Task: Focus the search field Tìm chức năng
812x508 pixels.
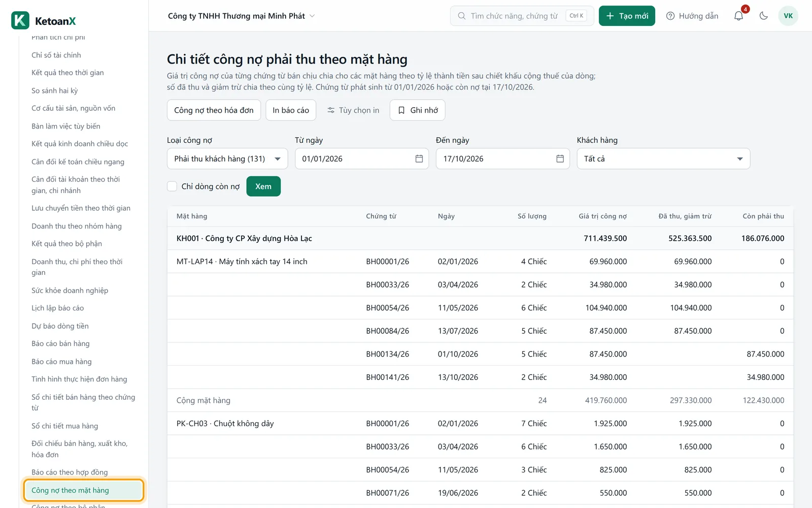Action: [x=522, y=16]
